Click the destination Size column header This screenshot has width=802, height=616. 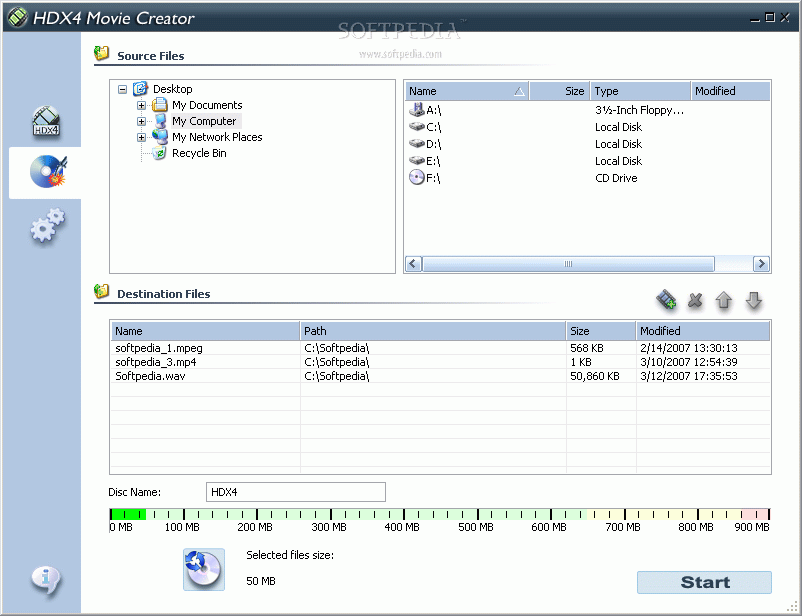pyautogui.click(x=600, y=331)
